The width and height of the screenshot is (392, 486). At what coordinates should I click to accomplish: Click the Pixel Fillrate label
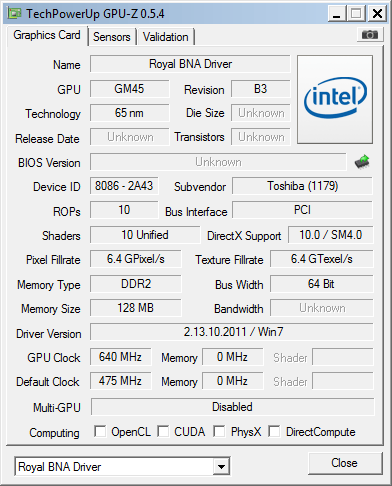click(53, 260)
